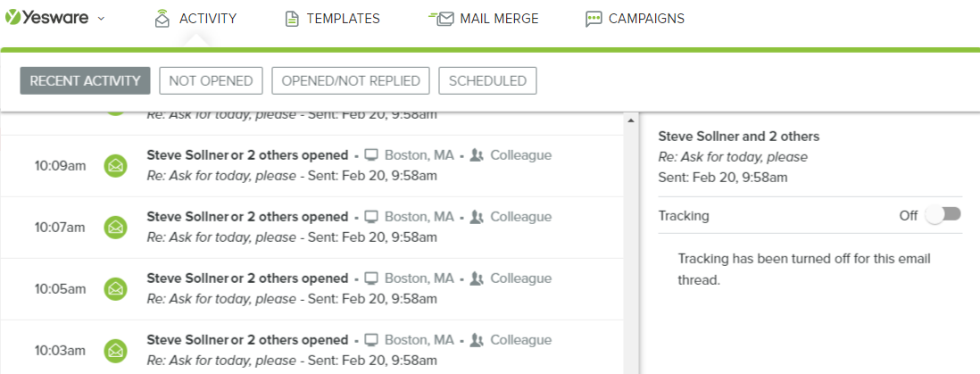
Task: Toggle email thread Tracking switch
Action: pos(943,215)
